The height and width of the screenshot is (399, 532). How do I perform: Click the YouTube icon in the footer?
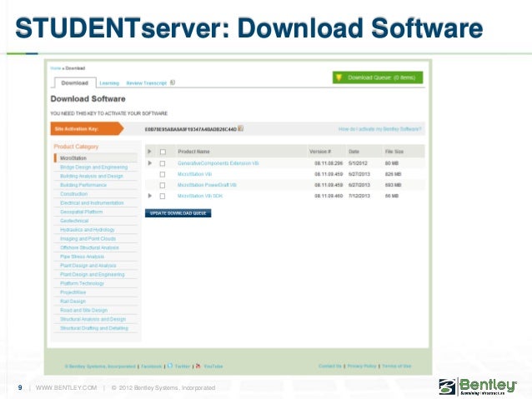(x=198, y=366)
